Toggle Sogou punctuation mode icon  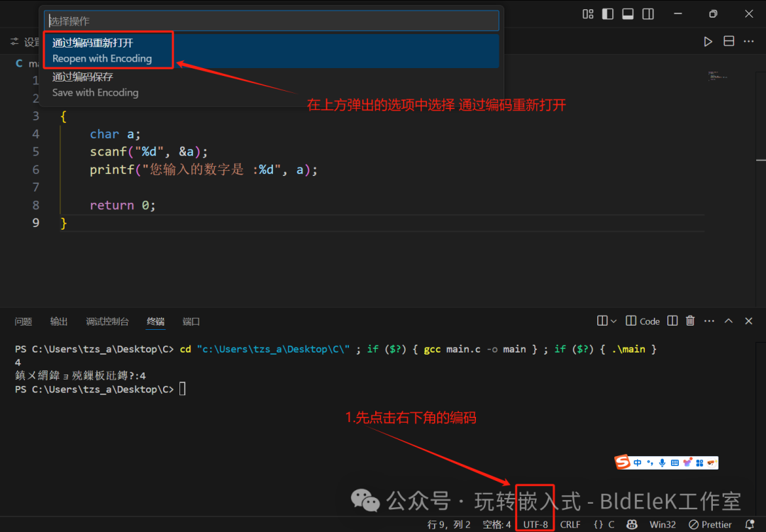pos(650,462)
